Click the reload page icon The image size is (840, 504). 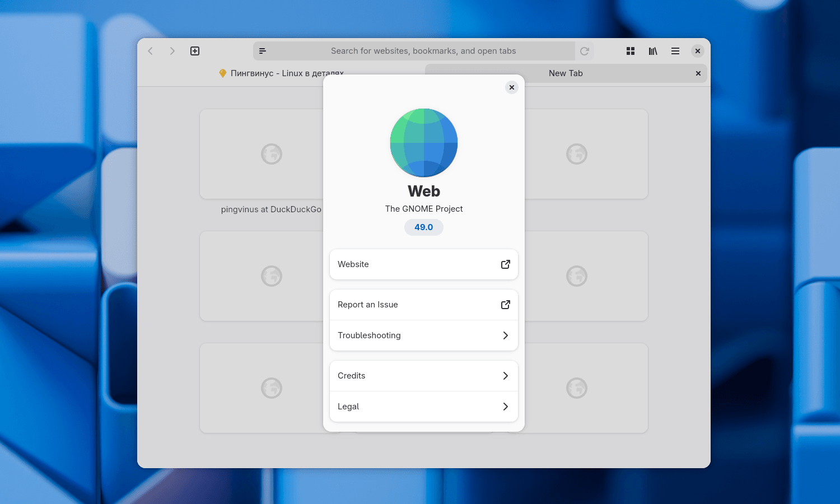coord(584,51)
